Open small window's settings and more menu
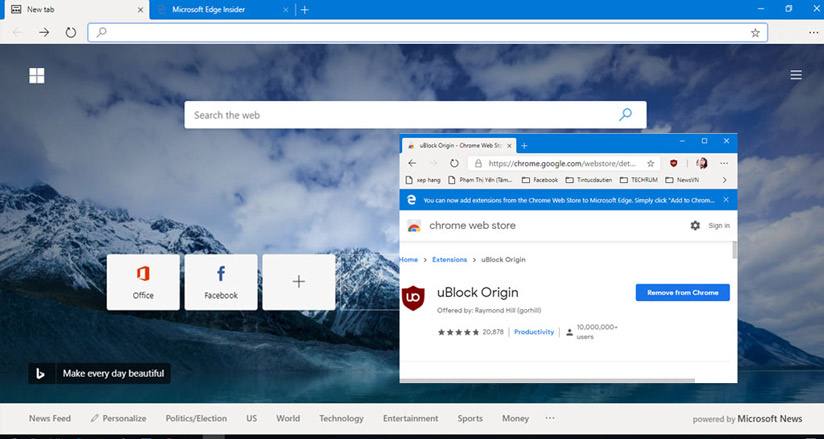The height and width of the screenshot is (439, 824). 724,164
